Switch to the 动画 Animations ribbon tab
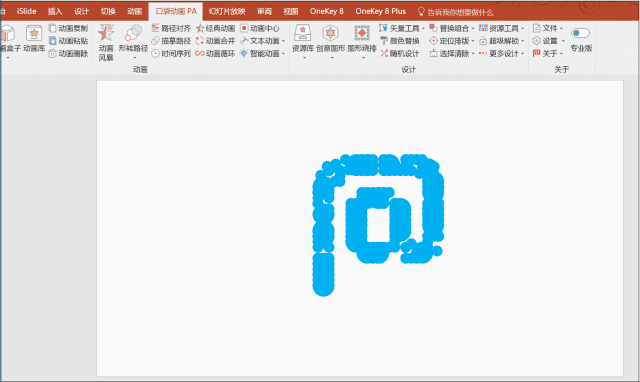This screenshot has height=382, width=640. click(134, 11)
